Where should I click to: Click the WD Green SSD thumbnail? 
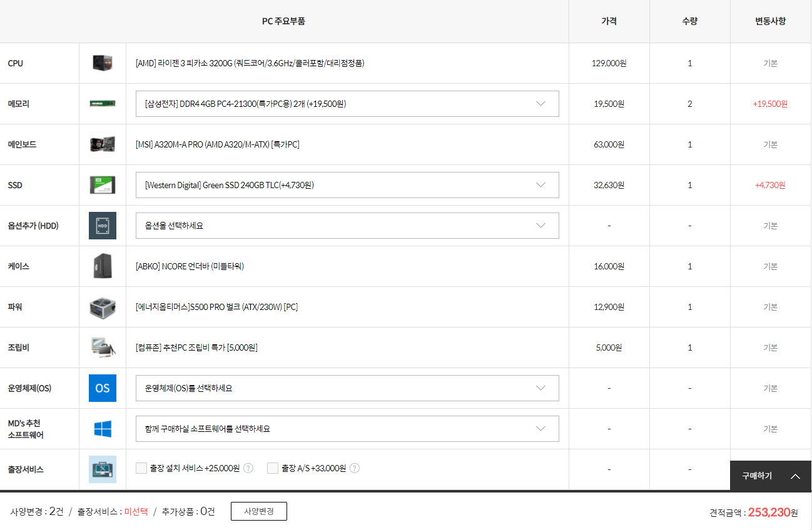(x=103, y=185)
